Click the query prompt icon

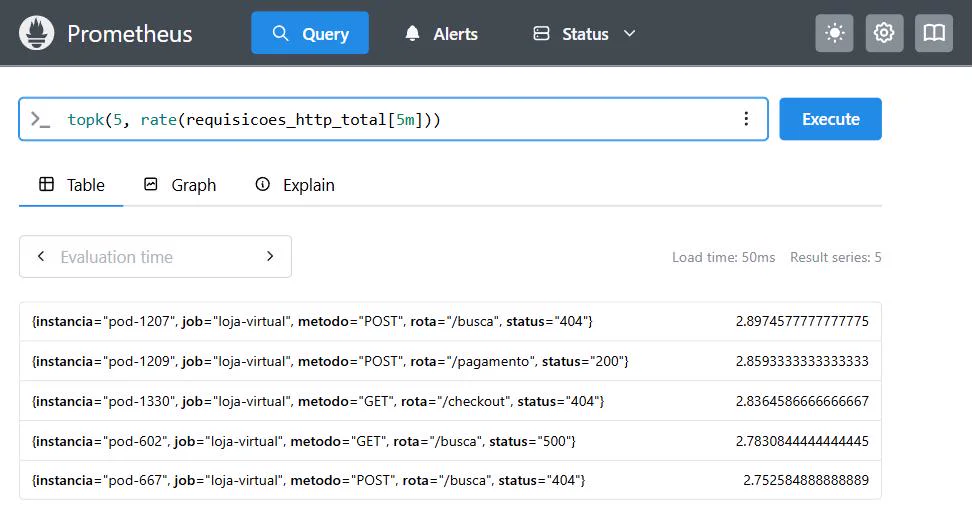(x=40, y=120)
